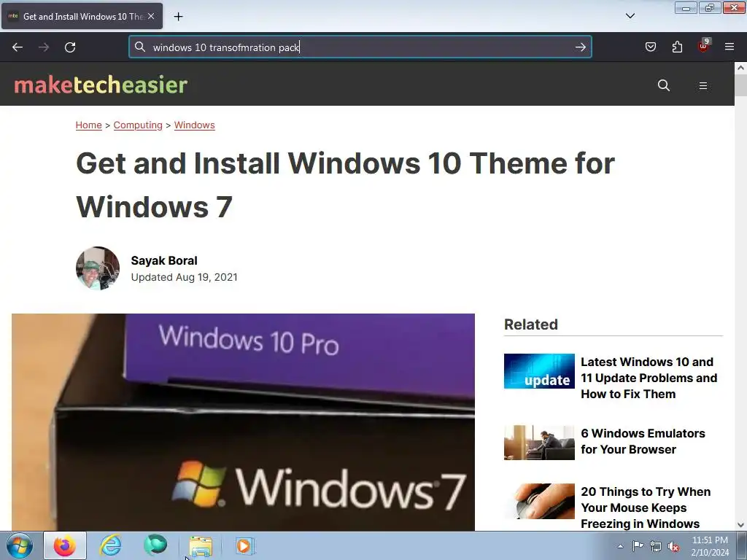Click the Go arrow in the address bar

pos(580,47)
